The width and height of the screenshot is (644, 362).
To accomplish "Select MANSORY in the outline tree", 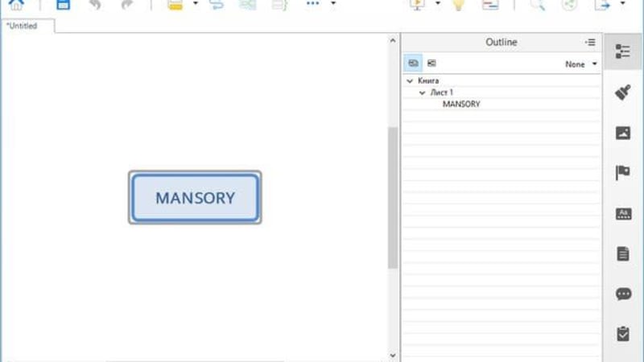I will click(x=461, y=105).
